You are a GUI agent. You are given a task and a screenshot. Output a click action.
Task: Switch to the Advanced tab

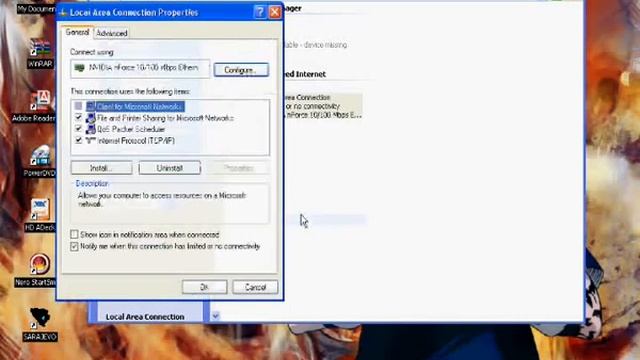tap(112, 33)
